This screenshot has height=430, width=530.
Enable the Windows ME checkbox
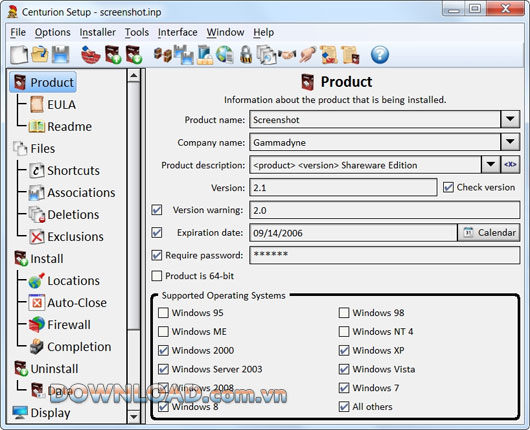[x=163, y=332]
